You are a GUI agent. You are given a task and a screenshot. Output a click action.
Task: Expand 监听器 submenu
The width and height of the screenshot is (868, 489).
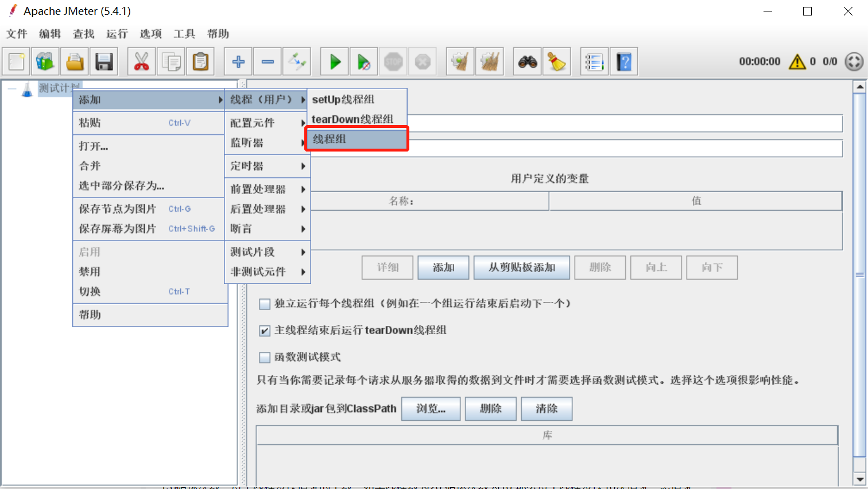tap(268, 143)
